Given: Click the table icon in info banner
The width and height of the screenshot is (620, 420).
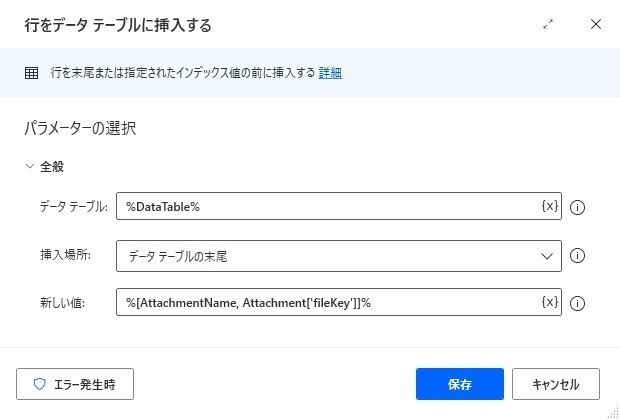Looking at the screenshot, I should tap(32, 73).
